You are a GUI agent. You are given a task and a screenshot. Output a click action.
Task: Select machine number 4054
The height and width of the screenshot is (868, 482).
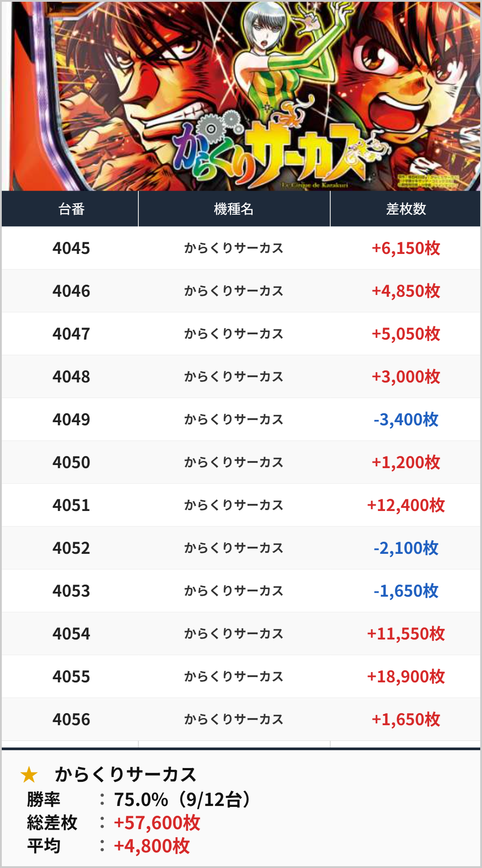[x=71, y=634]
